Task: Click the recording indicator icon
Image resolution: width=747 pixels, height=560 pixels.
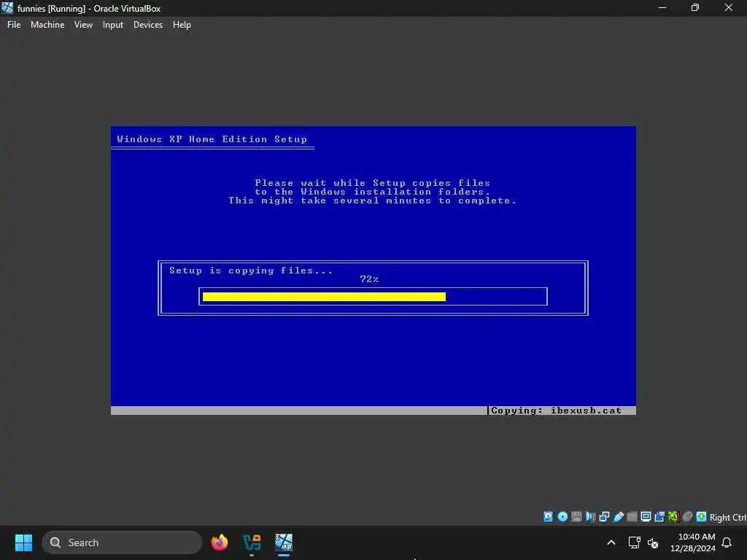Action: [659, 517]
